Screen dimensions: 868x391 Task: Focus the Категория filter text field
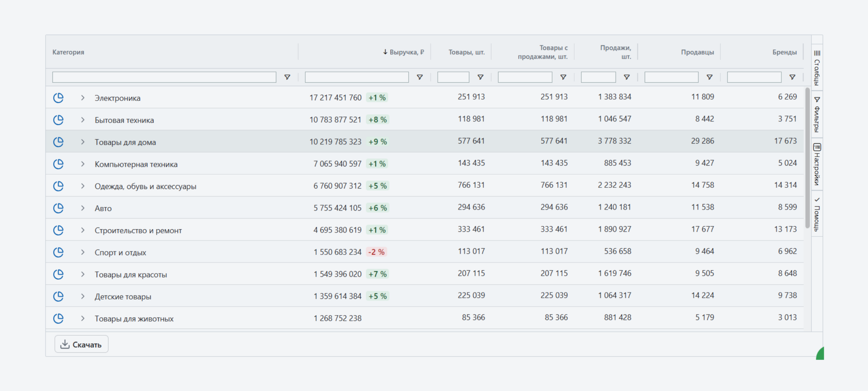(164, 77)
